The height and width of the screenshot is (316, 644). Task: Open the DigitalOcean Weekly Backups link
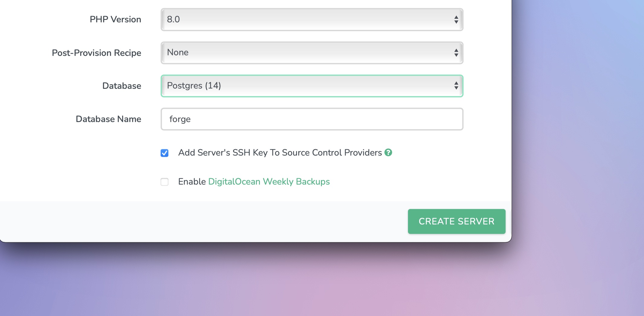pos(269,182)
